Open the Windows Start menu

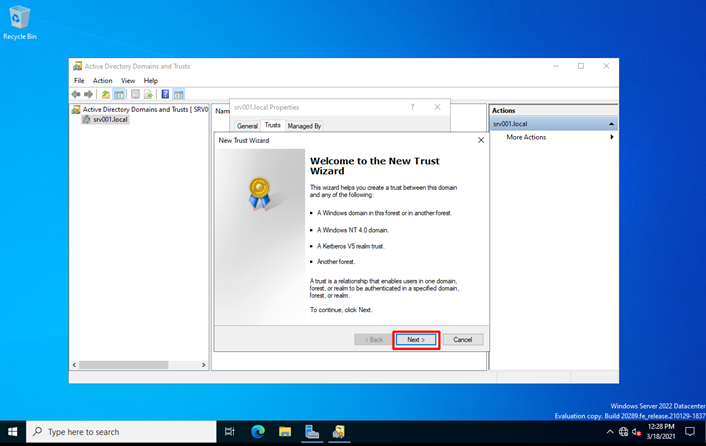(x=13, y=432)
